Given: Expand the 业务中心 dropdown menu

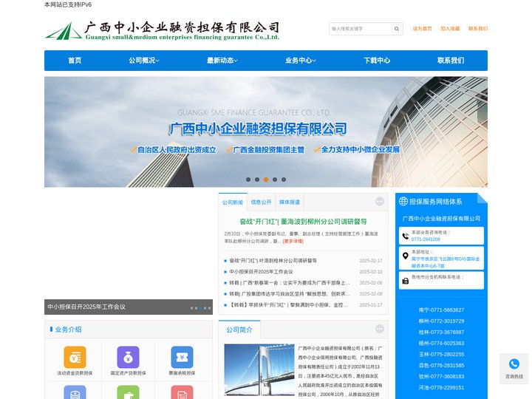Looking at the screenshot, I should pos(301,61).
